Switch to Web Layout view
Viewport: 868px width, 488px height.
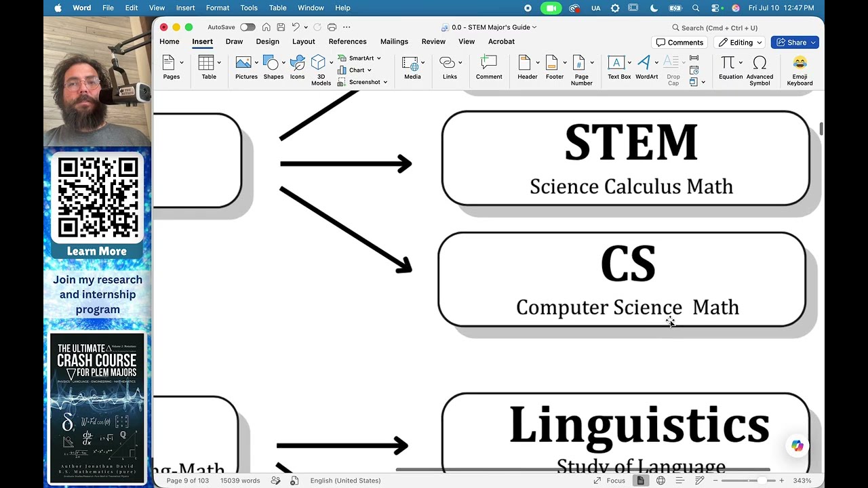[660, 481]
